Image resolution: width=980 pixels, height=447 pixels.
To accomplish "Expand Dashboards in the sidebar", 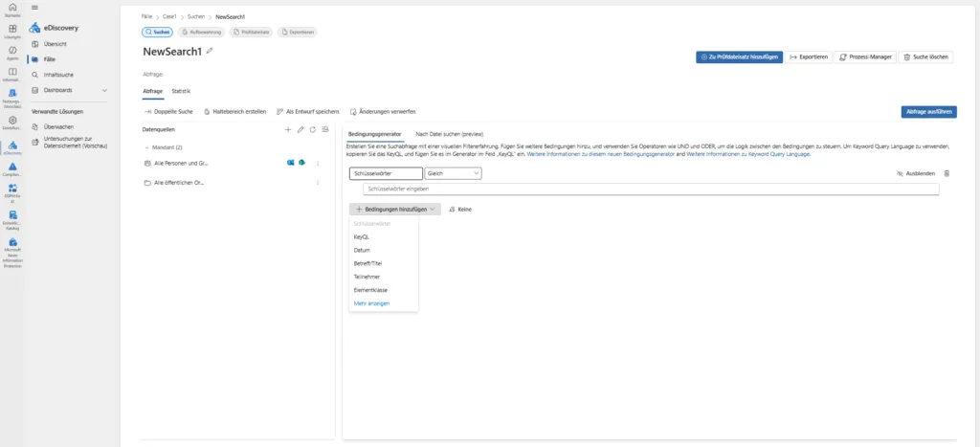I will click(x=104, y=90).
